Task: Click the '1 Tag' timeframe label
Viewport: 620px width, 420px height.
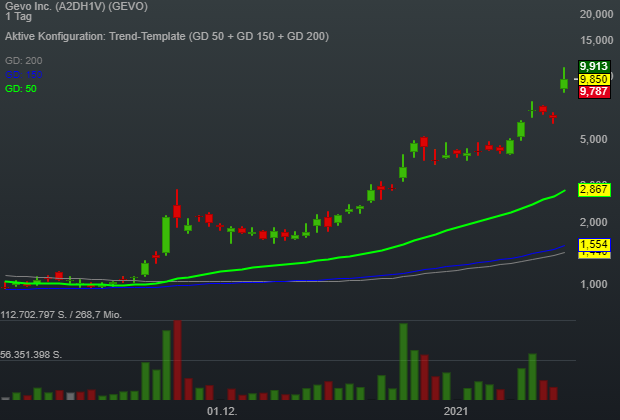Action: pyautogui.click(x=18, y=17)
